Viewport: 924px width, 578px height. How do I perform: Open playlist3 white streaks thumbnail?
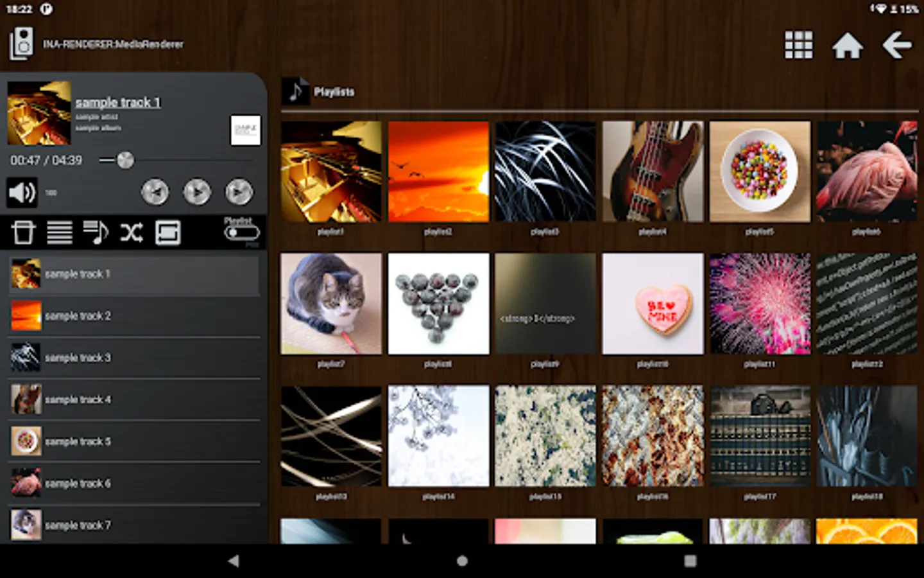coord(545,171)
